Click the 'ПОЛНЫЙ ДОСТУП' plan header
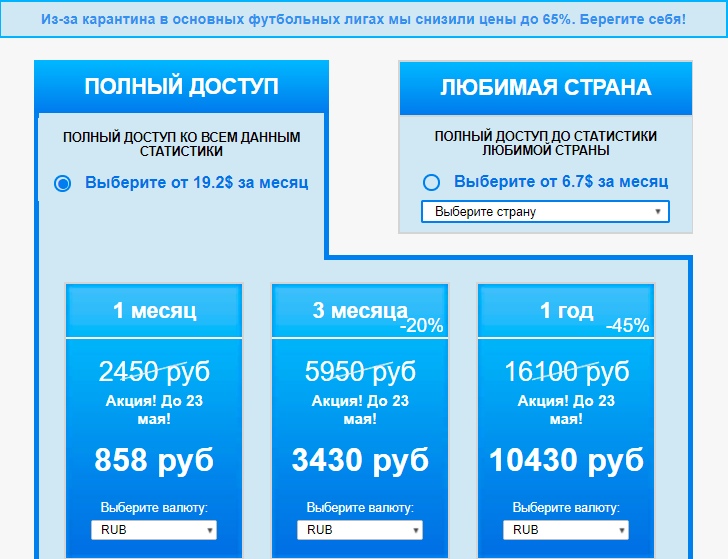The image size is (728, 559). click(181, 87)
